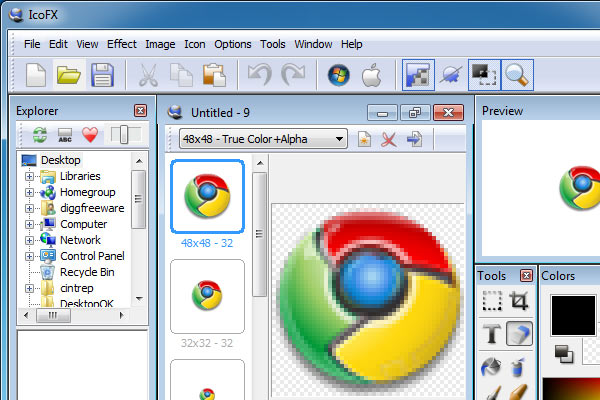
Task: Click thumbnail list scroll up arrow
Action: coord(260,163)
